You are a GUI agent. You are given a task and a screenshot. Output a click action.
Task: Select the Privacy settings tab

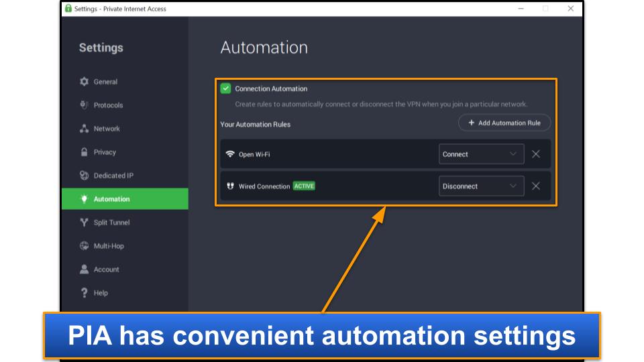[x=125, y=152]
